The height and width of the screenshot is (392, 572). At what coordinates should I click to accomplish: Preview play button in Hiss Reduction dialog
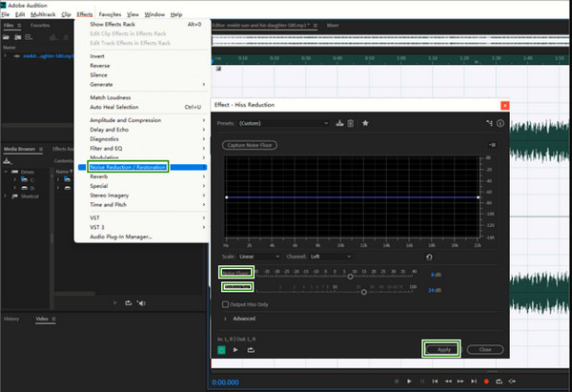coord(235,350)
